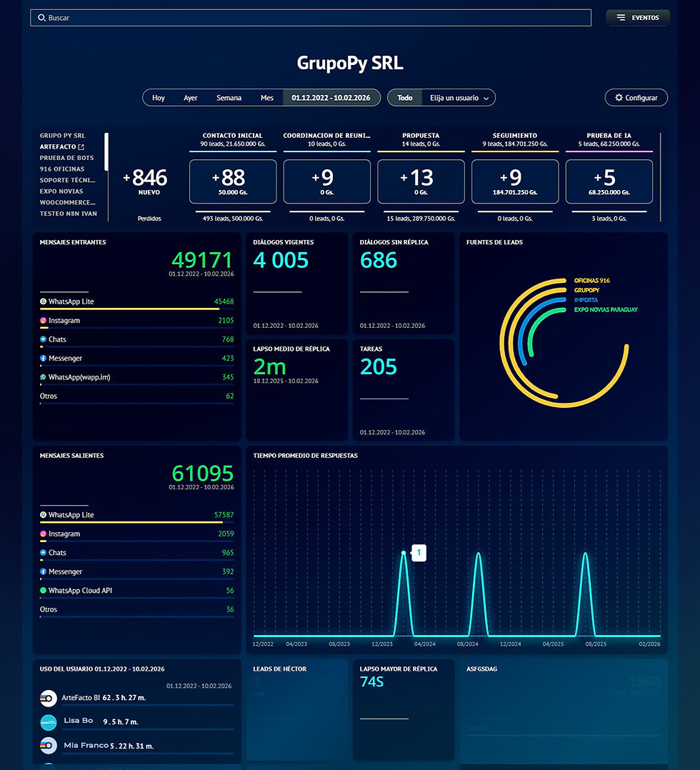Click Oficinas 916 legend label
Screen dimensions: 700x770
tap(592, 281)
